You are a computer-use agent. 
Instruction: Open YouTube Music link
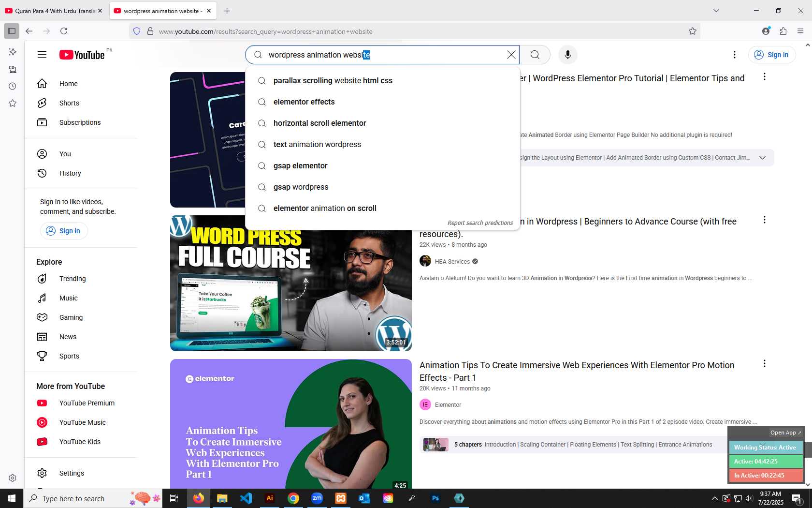point(81,422)
